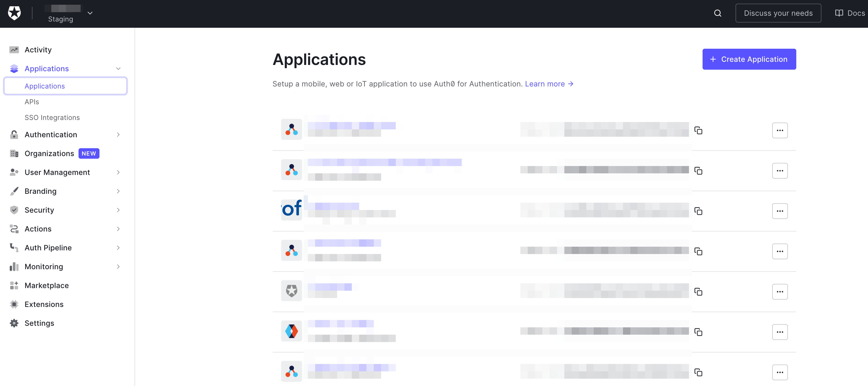This screenshot has width=868, height=386.
Task: Click the Organizations building icon
Action: [x=14, y=153]
